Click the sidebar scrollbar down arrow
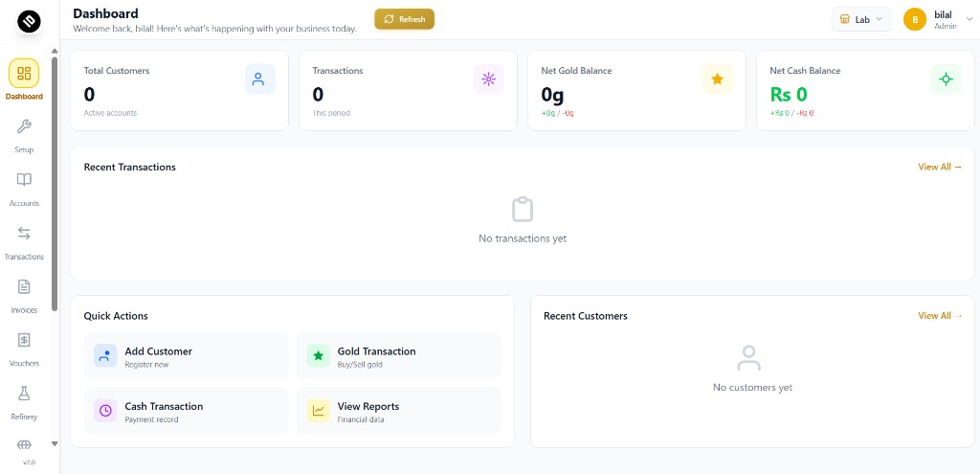Viewport: 980px width, 474px height. pyautogui.click(x=55, y=443)
